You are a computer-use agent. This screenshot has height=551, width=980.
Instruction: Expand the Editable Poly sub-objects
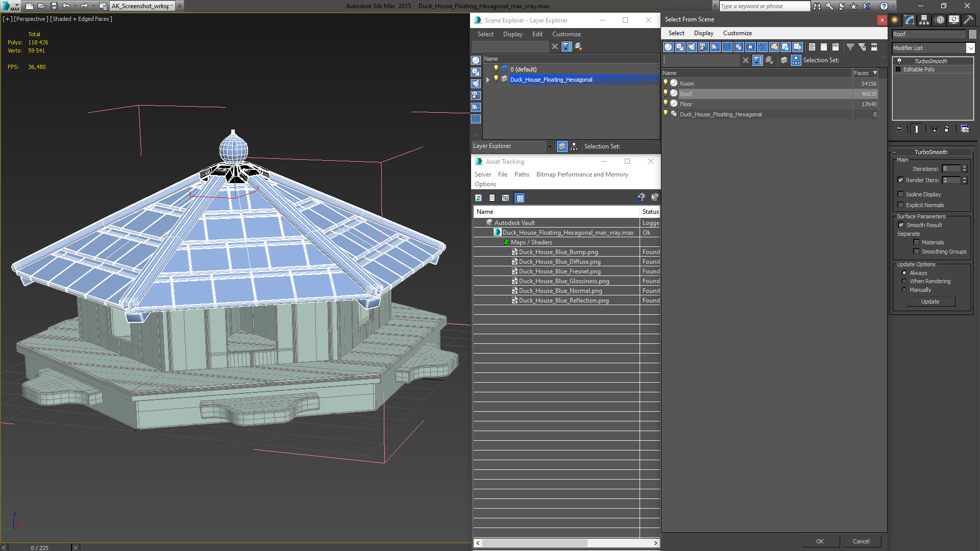[898, 69]
